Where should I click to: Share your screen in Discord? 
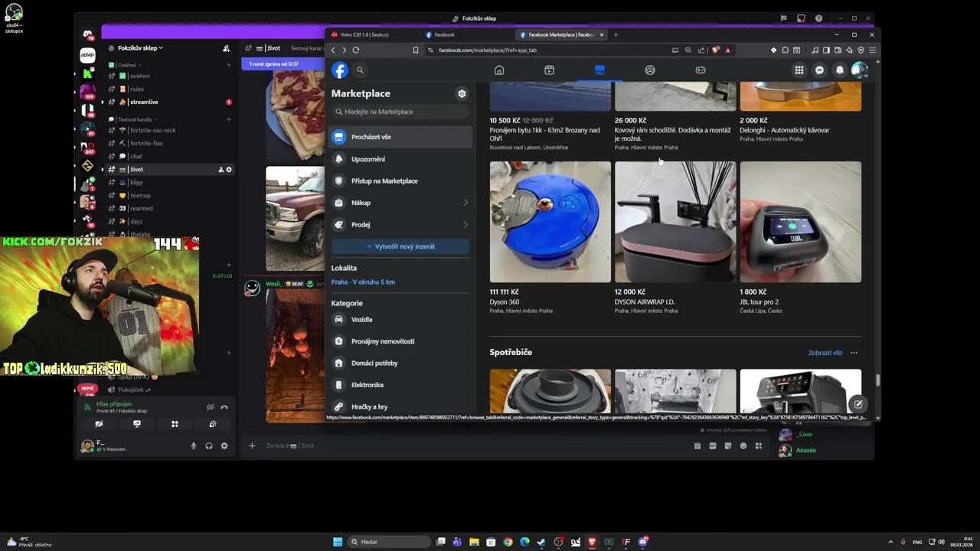137,423
